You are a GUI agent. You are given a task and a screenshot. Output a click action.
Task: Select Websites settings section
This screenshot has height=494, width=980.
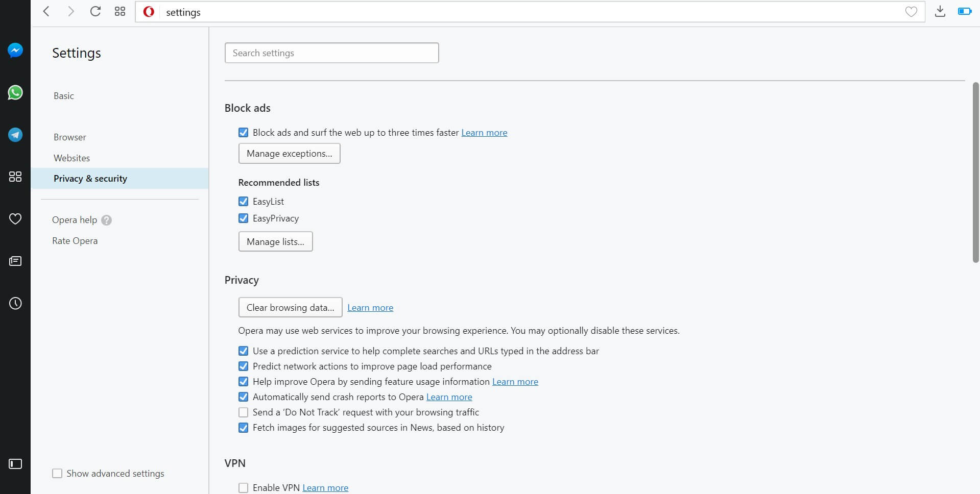(x=72, y=158)
